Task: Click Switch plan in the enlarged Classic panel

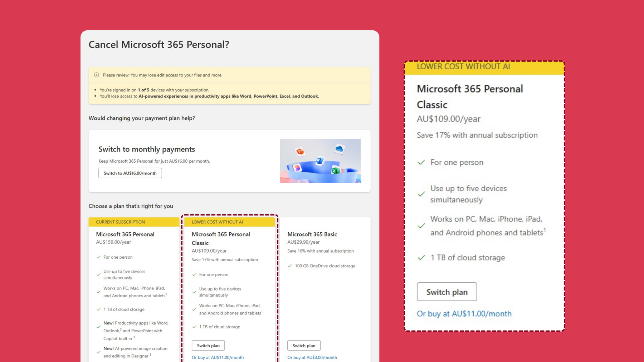Action: [447, 292]
